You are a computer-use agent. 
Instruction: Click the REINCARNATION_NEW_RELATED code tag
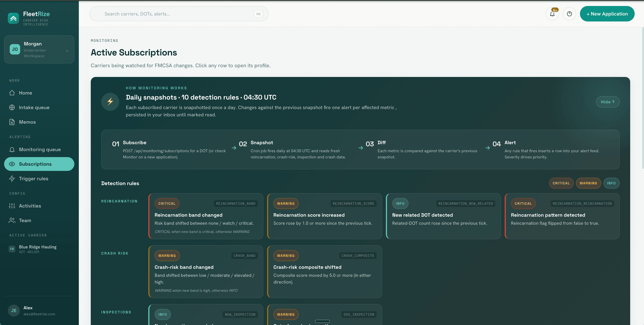[465, 204]
